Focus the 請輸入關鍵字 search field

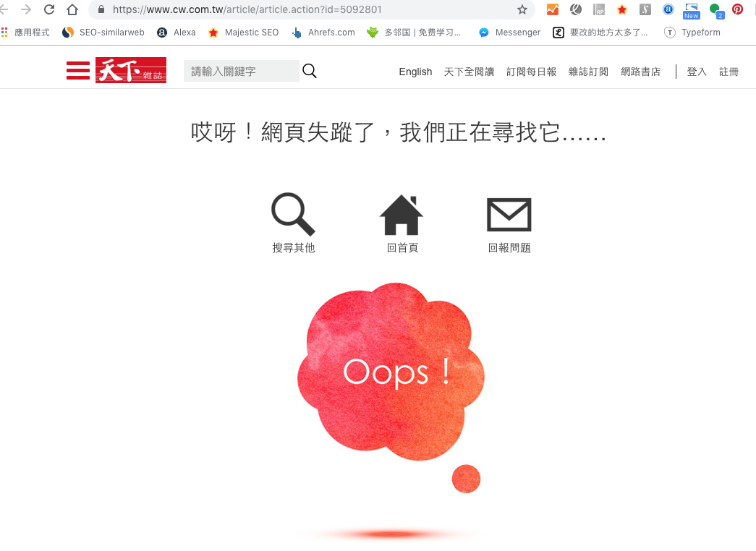(x=241, y=71)
